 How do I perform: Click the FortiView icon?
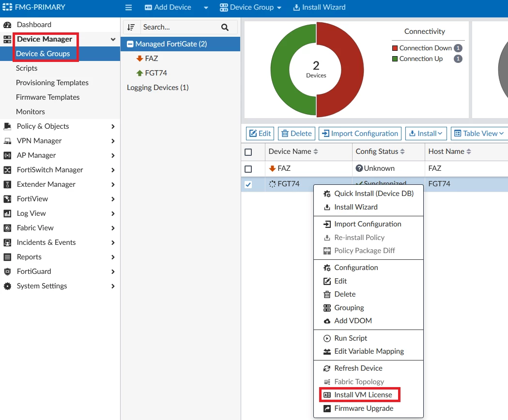coord(7,199)
